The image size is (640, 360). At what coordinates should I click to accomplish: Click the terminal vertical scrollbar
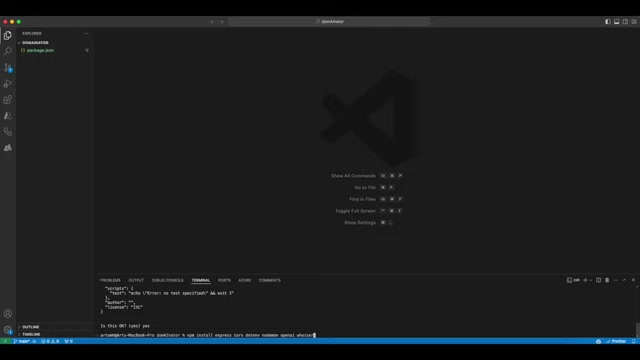(x=638, y=329)
